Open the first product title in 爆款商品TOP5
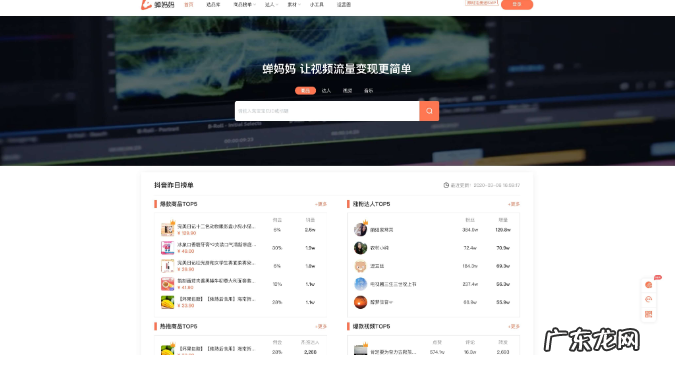678x369 pixels. click(x=217, y=226)
